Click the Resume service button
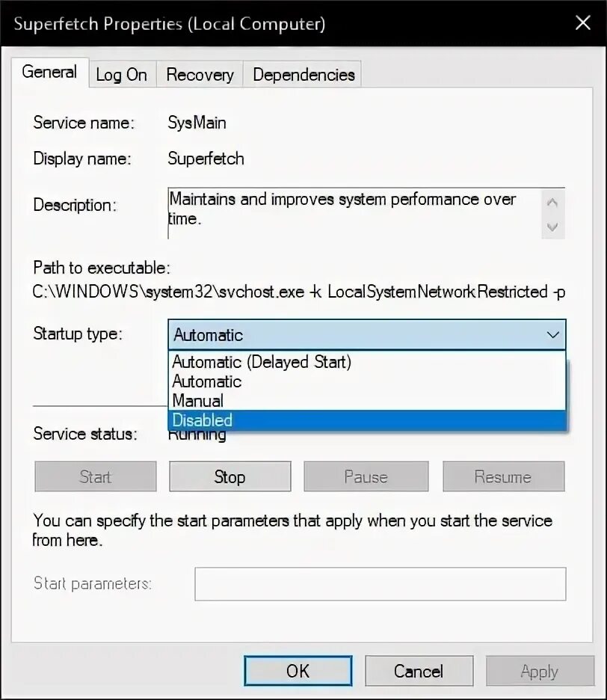 click(503, 476)
